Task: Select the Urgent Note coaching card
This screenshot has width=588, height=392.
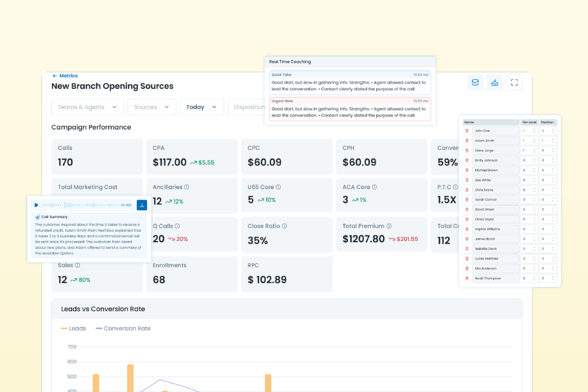Action: pos(350,108)
